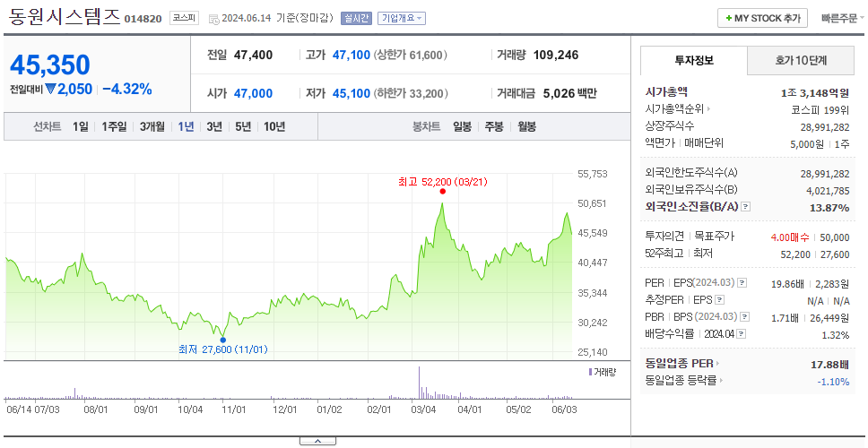Image resolution: width=868 pixels, height=448 pixels.
Task: Select the 3년 line chart period
Action: tap(214, 126)
